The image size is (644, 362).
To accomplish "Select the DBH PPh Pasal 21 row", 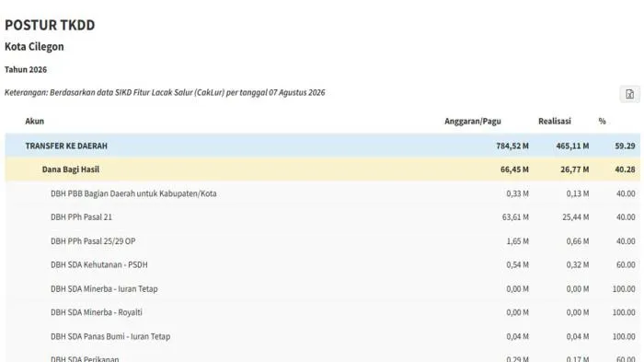I will point(322,217).
